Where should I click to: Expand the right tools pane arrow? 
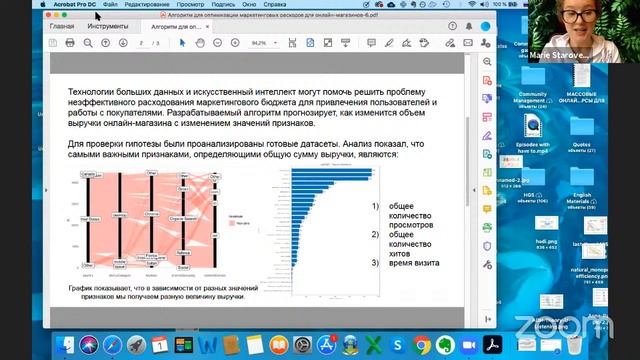[x=488, y=319]
